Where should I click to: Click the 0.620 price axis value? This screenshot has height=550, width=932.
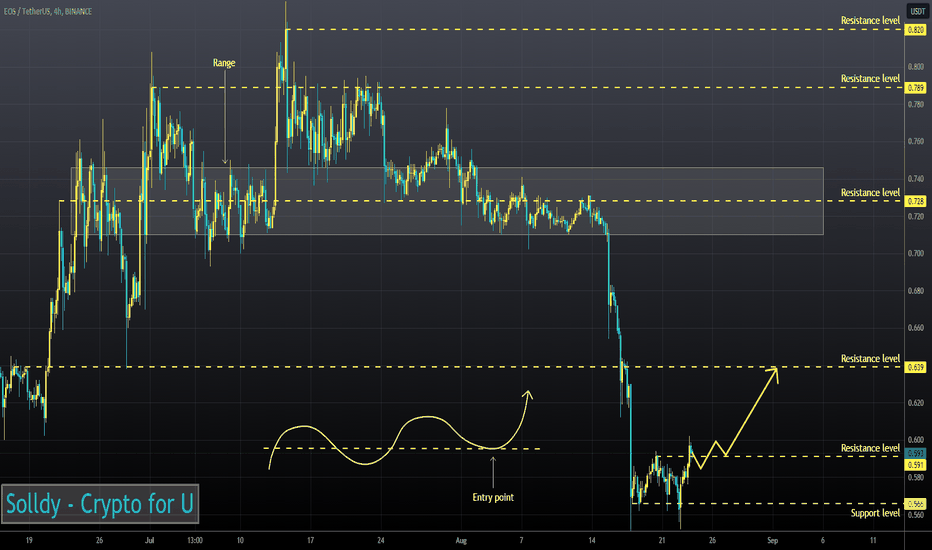pos(915,403)
